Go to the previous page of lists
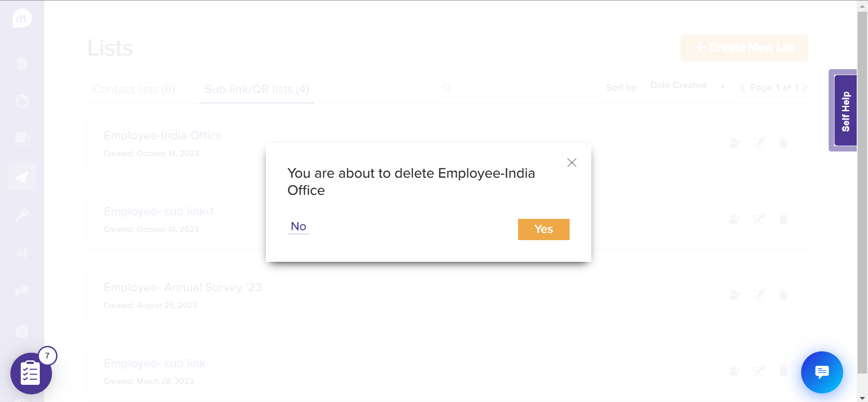 742,88
